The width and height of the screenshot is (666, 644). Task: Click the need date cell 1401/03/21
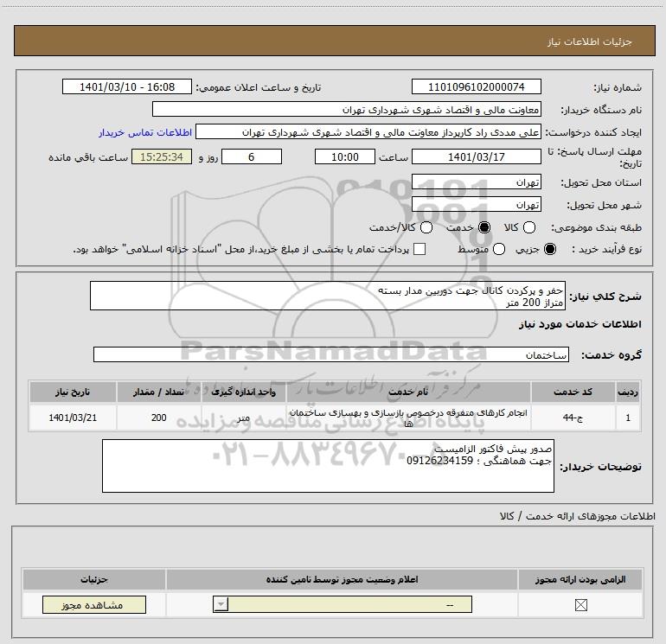pos(73,418)
